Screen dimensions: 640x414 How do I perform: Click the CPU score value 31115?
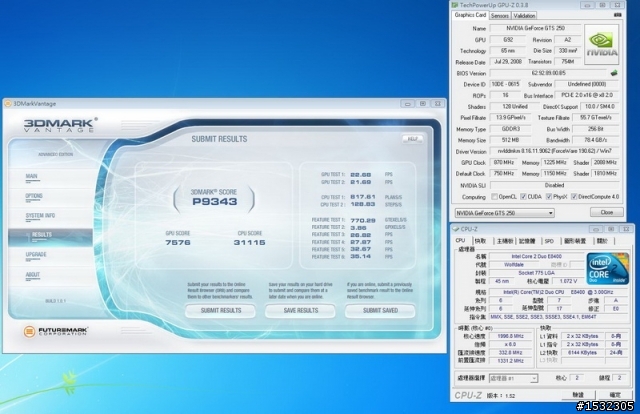[x=249, y=243]
